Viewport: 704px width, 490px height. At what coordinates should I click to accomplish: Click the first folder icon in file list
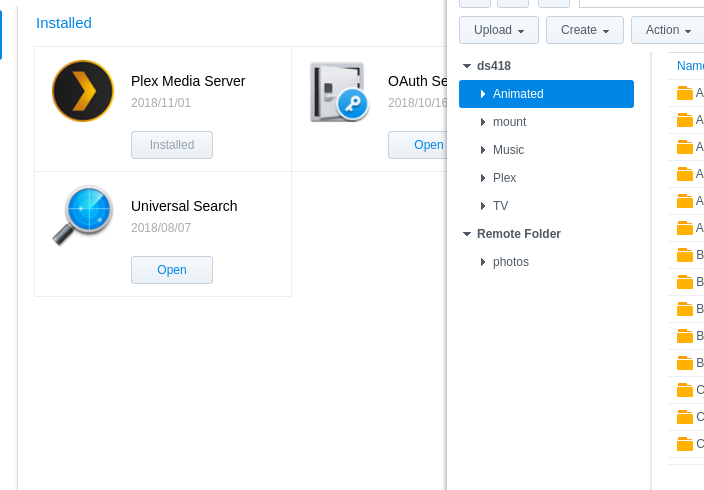point(685,93)
